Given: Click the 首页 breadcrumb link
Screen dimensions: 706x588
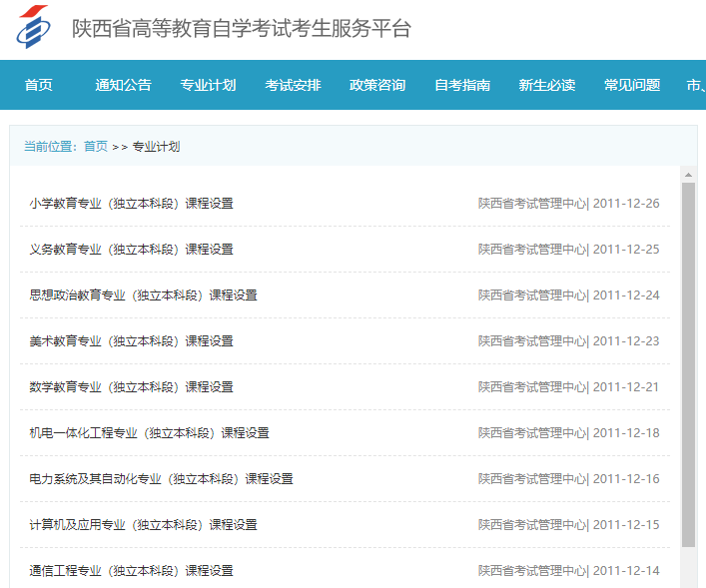Looking at the screenshot, I should (x=96, y=146).
